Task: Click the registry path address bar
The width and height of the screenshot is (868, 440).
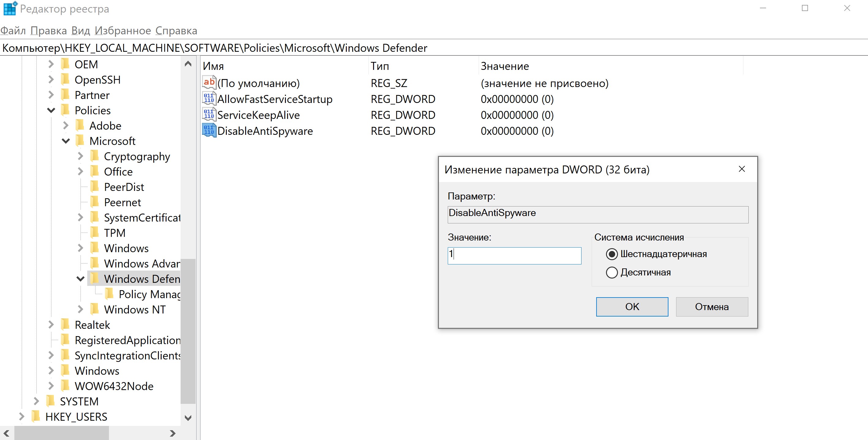Action: (x=434, y=48)
